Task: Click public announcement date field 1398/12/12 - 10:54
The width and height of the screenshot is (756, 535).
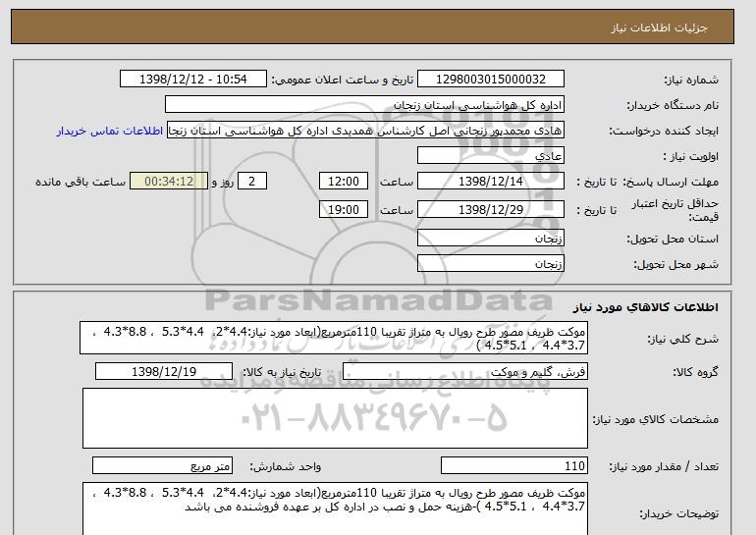Action: click(x=192, y=80)
